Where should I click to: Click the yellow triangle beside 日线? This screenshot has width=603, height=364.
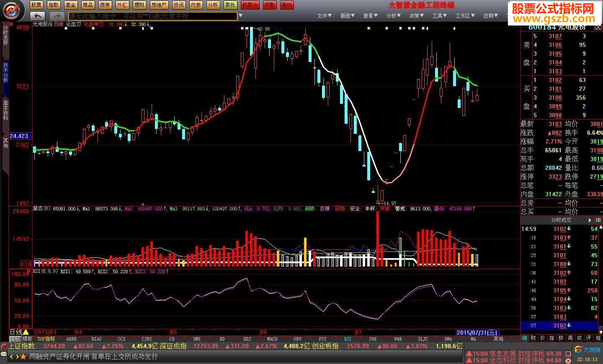[x=26, y=332]
